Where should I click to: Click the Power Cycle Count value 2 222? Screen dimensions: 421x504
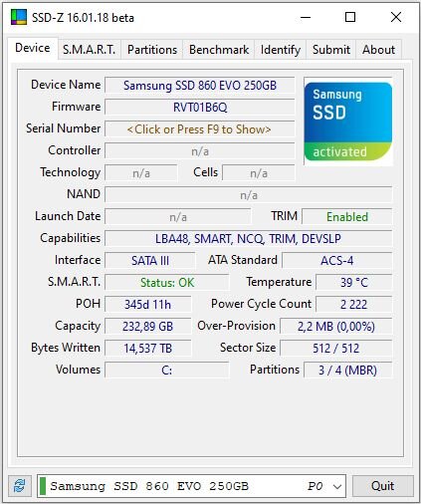tap(354, 305)
